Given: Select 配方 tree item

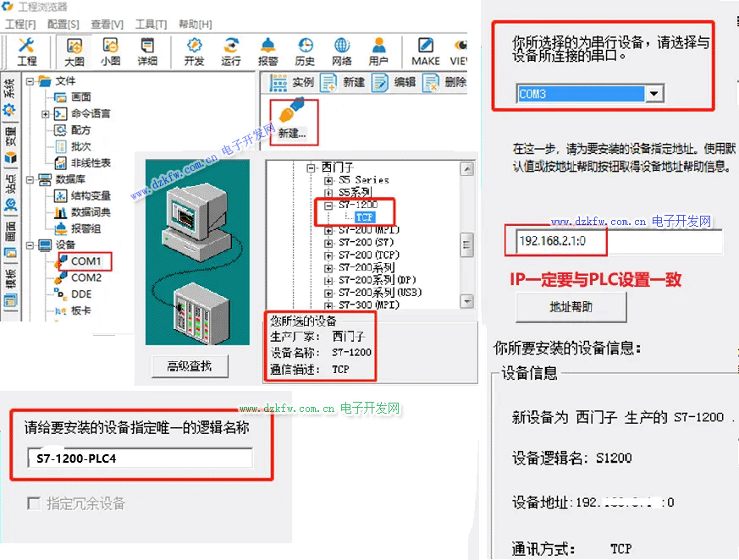Looking at the screenshot, I should point(80,130).
